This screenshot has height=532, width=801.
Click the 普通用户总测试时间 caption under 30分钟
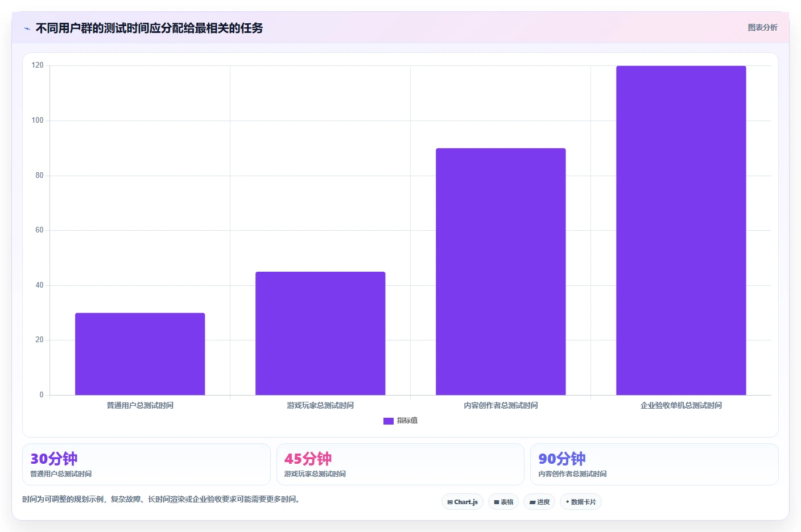tap(61, 474)
